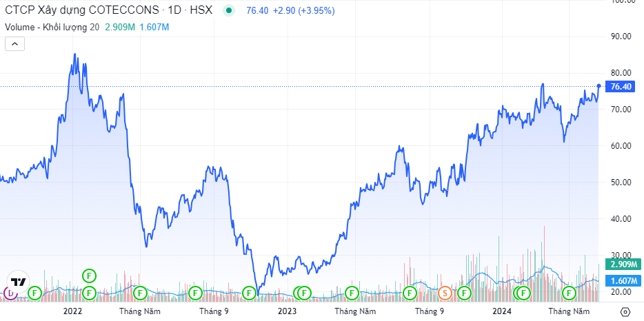The image size is (644, 321).
Task: Select F marker under the chart's lowest point
Action: (249, 293)
